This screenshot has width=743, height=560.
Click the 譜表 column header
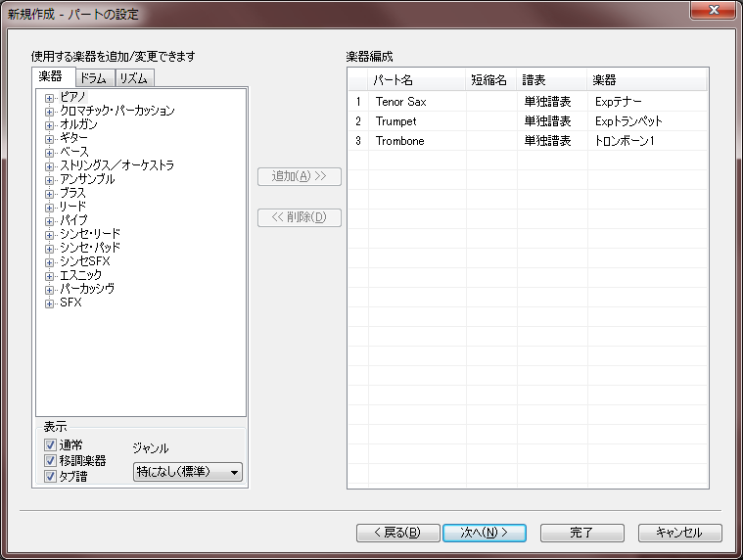[552, 80]
